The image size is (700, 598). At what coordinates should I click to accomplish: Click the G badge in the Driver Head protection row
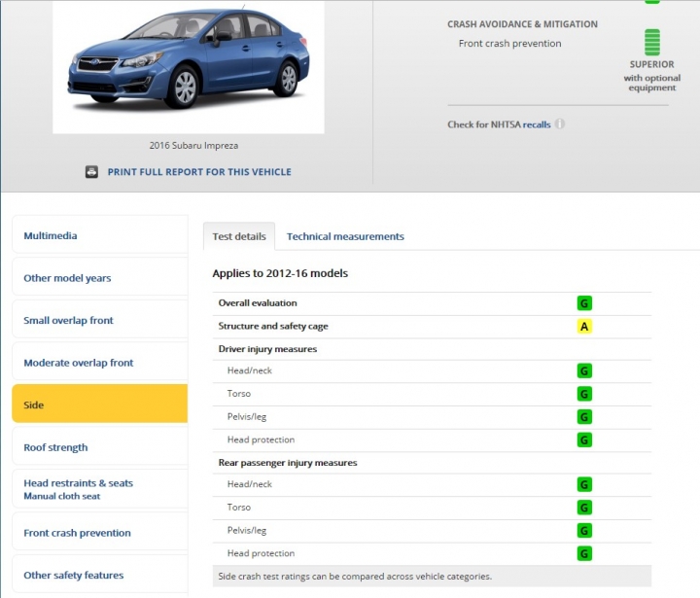tap(584, 440)
